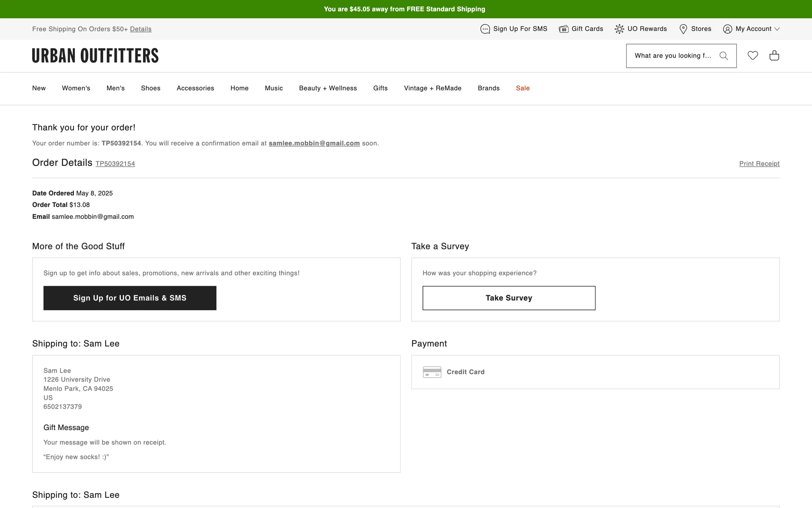Screen dimensions: 812x508
Task: Expand the My Account dropdown chevron
Action: click(x=777, y=29)
